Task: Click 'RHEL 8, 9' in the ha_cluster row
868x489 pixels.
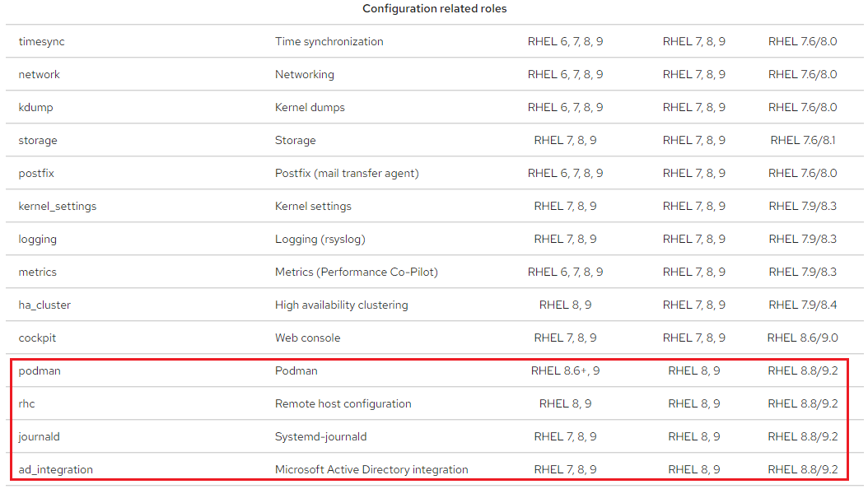Action: coord(565,305)
